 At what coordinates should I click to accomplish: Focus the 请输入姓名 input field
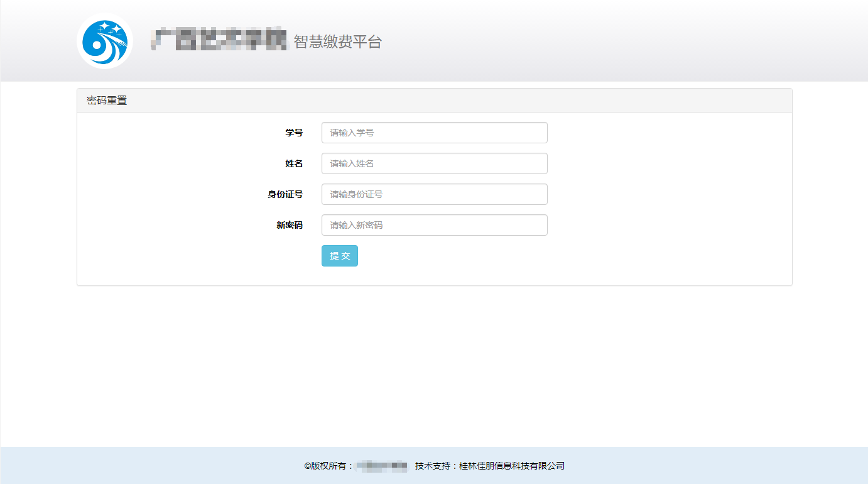[434, 163]
